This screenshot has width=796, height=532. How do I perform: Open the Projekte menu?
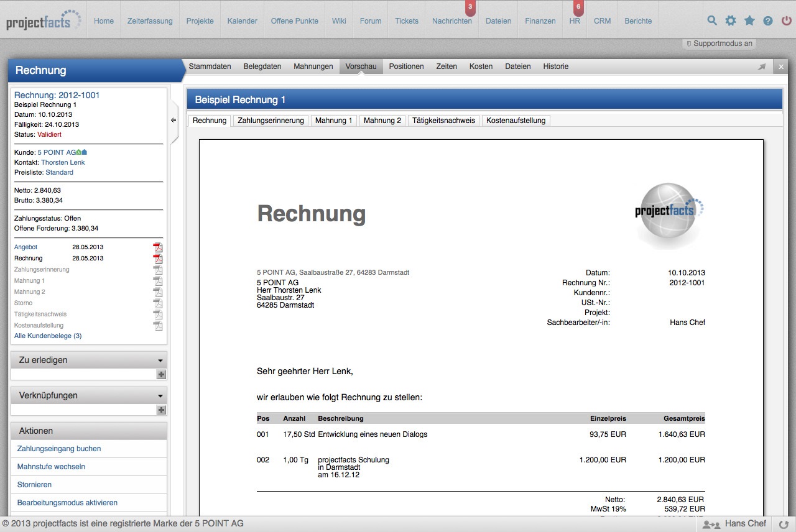pos(200,21)
